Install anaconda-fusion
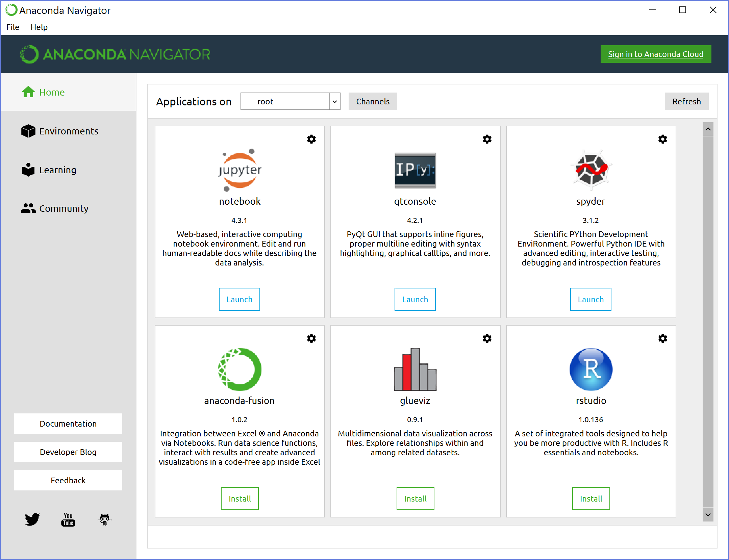Image resolution: width=729 pixels, height=560 pixels. click(240, 499)
